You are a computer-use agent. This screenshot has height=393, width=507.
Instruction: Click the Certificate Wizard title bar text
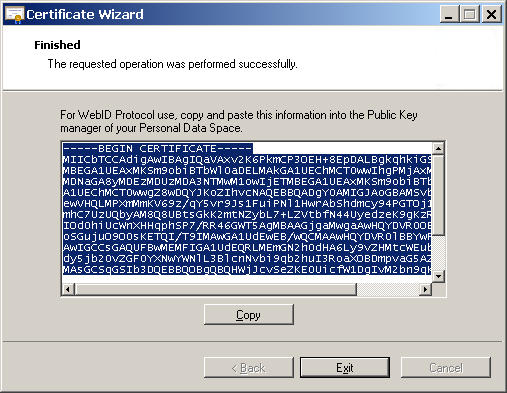85,14
